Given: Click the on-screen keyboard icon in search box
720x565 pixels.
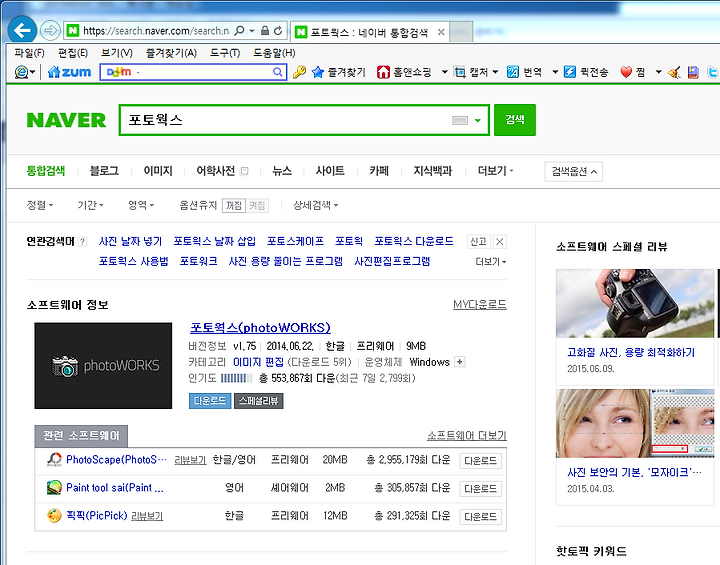Looking at the screenshot, I should click(x=460, y=120).
